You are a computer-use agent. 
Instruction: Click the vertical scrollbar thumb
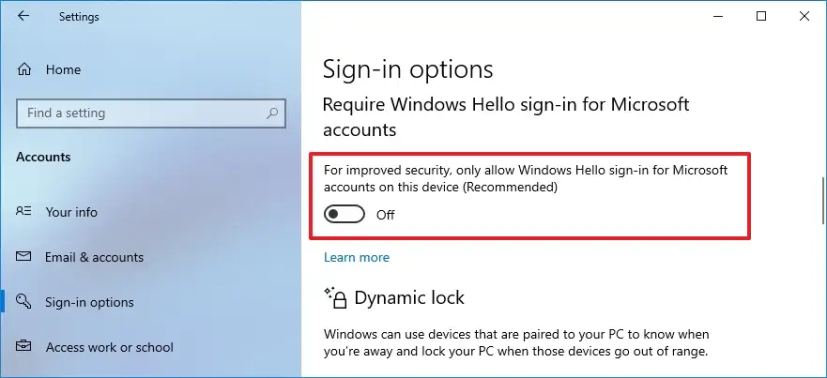(x=822, y=201)
